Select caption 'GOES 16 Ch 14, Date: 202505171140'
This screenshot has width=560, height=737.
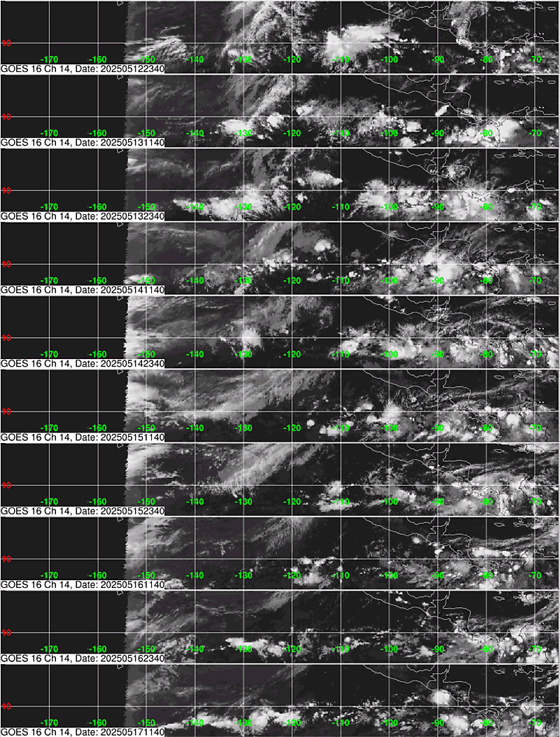83,732
